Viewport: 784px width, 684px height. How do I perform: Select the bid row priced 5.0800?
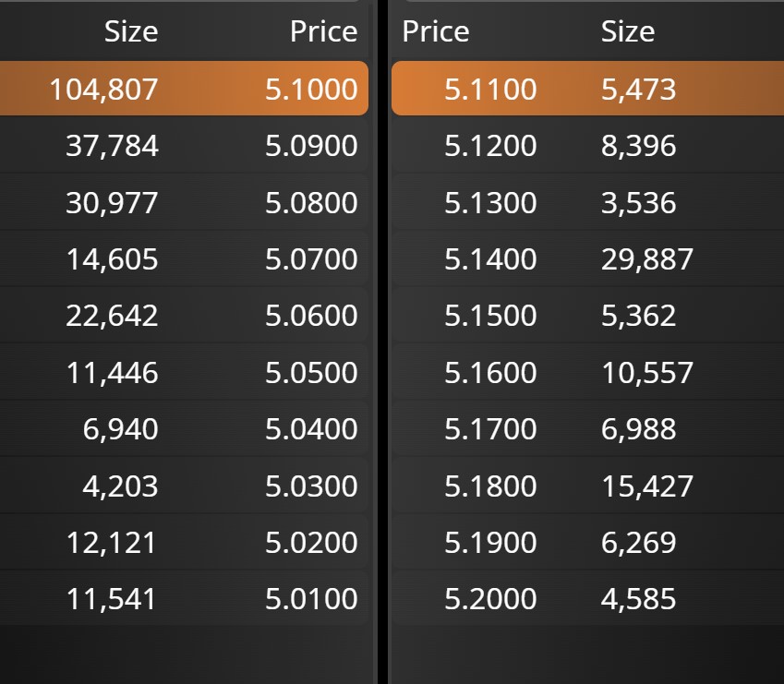click(185, 203)
